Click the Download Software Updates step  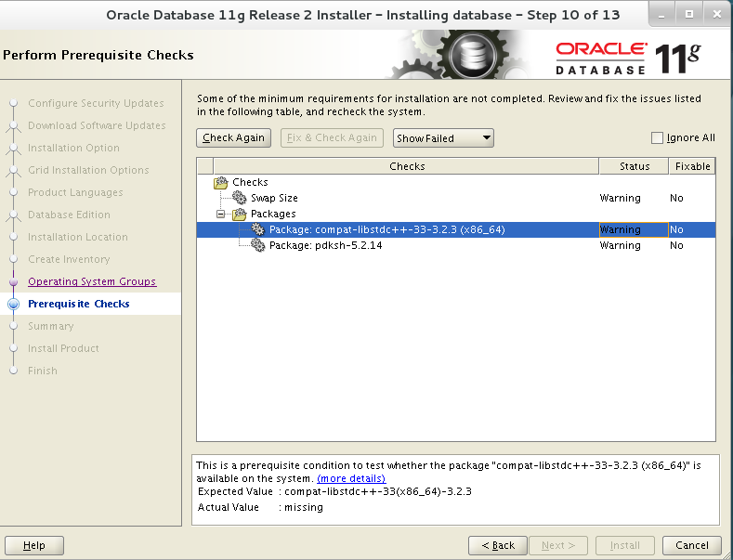click(x=97, y=125)
